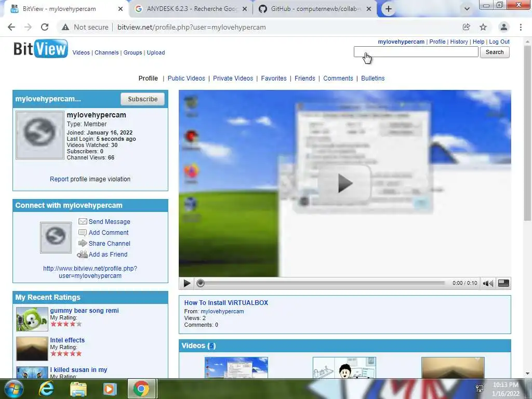This screenshot has width=532, height=399.
Task: Click the Subscribe button
Action: tap(142, 99)
